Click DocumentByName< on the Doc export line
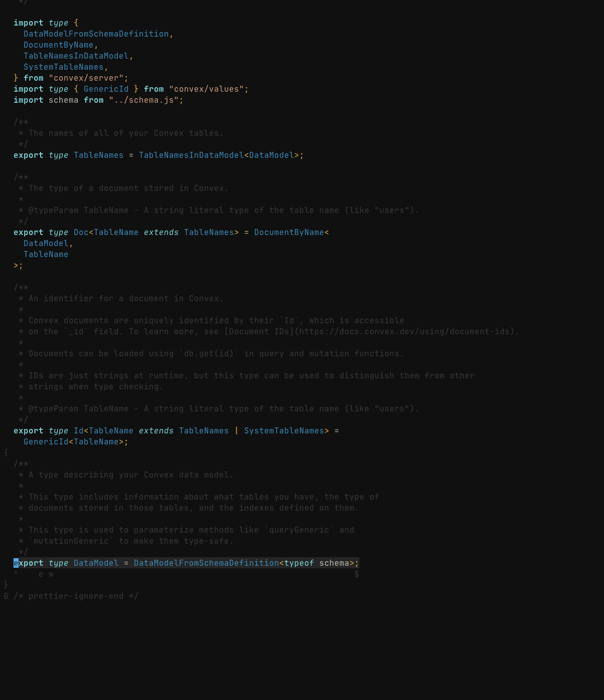 [292, 232]
